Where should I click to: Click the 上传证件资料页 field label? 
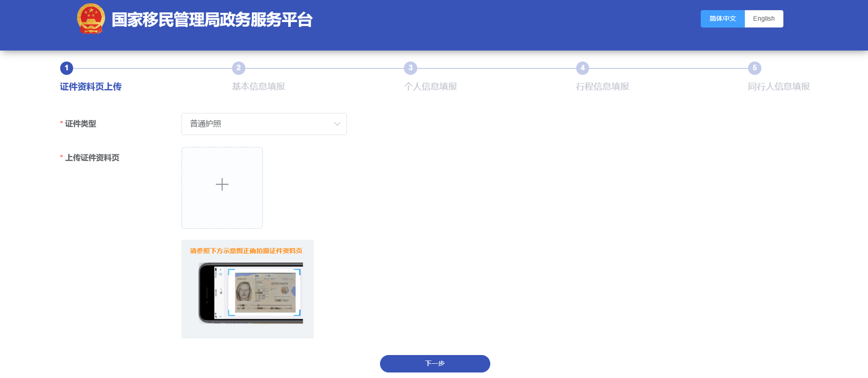(x=92, y=158)
